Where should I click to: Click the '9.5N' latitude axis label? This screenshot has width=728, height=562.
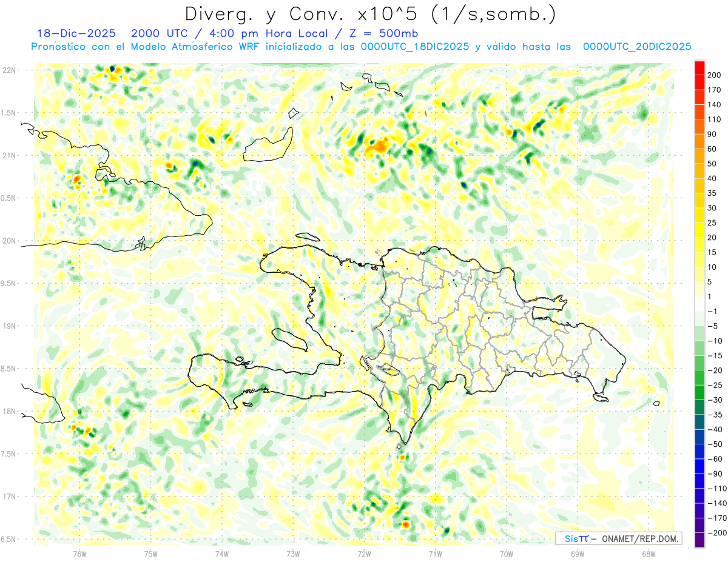click(9, 283)
